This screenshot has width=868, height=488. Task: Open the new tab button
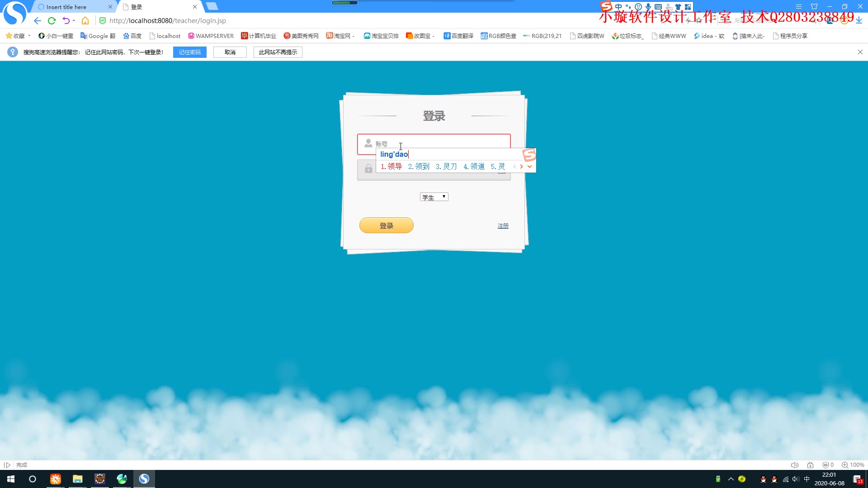[212, 6]
